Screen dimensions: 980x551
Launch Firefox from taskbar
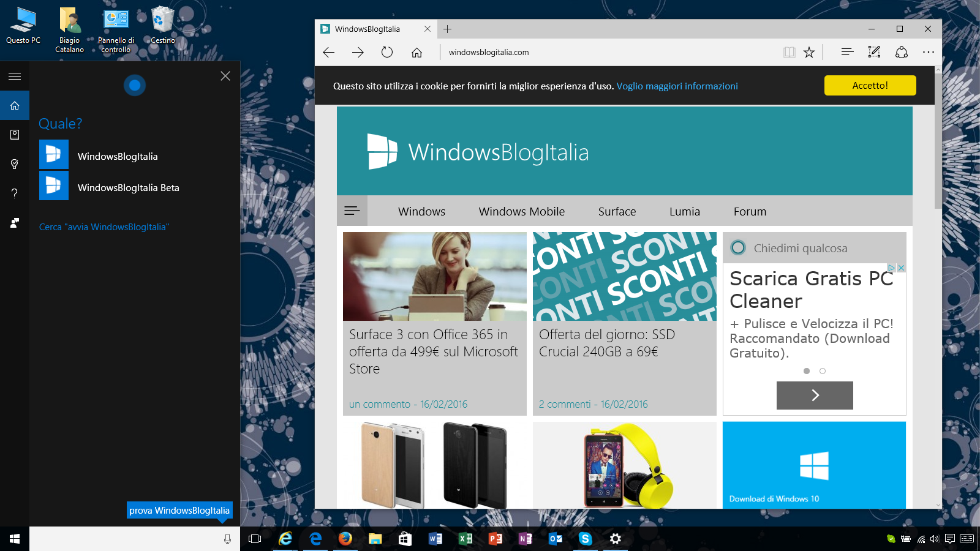(x=345, y=539)
